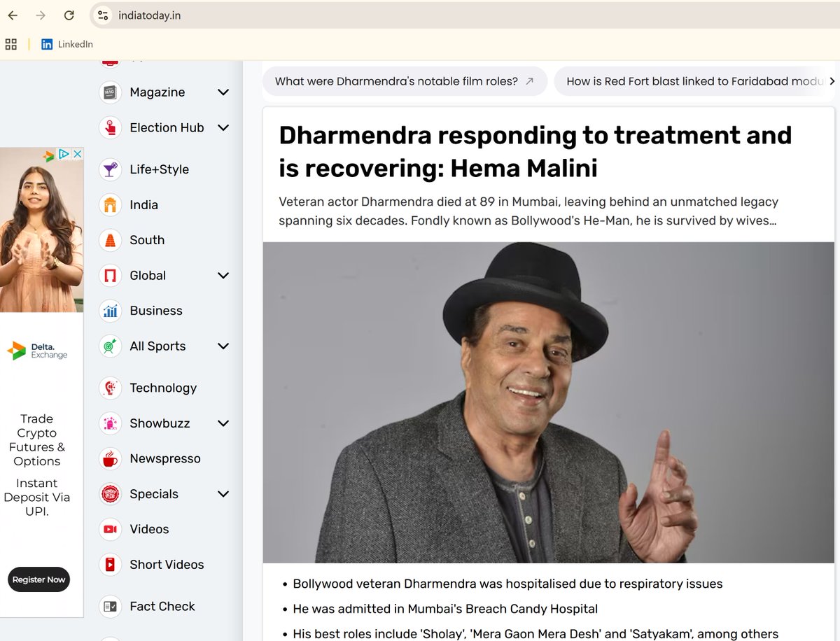Open the Newspresso section

point(165,458)
